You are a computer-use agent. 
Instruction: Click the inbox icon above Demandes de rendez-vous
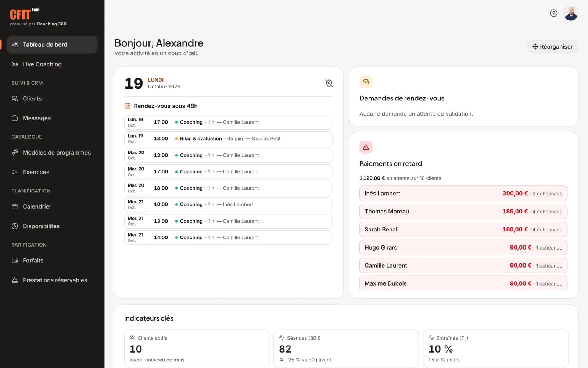[x=366, y=82]
